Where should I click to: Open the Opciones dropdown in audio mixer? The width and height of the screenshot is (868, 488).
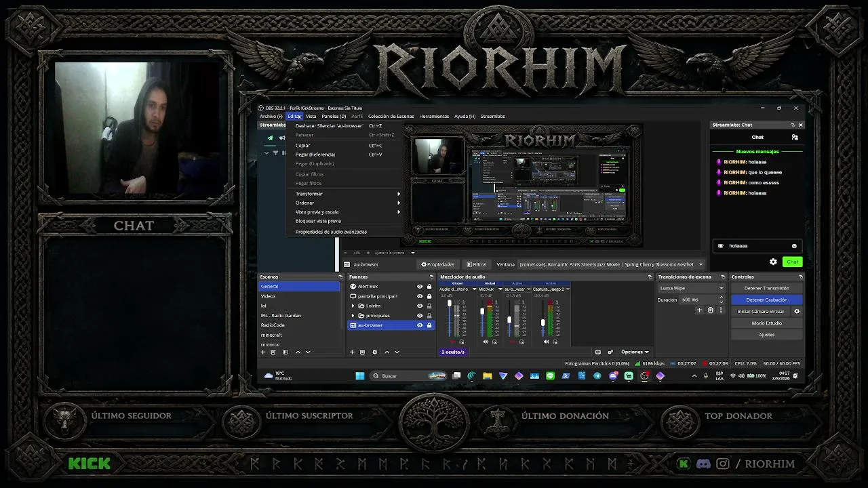click(x=635, y=352)
